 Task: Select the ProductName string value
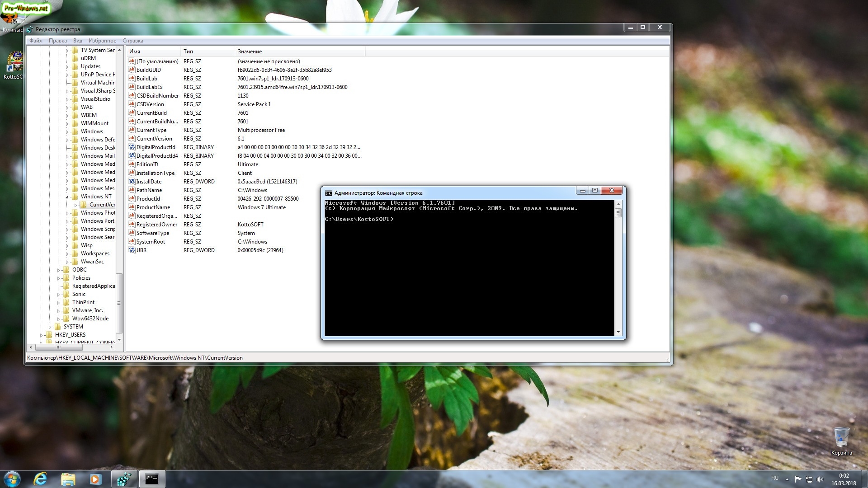click(x=153, y=207)
